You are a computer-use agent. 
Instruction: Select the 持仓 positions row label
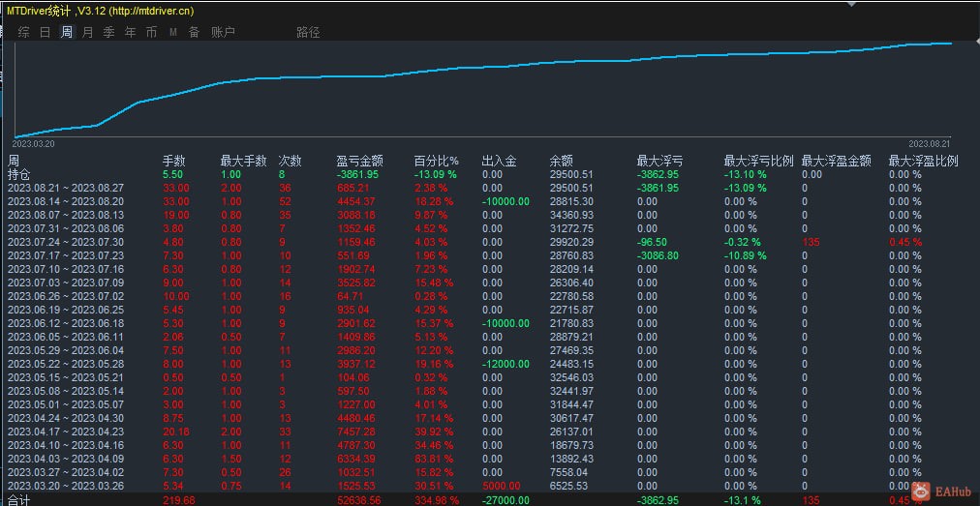coord(18,174)
